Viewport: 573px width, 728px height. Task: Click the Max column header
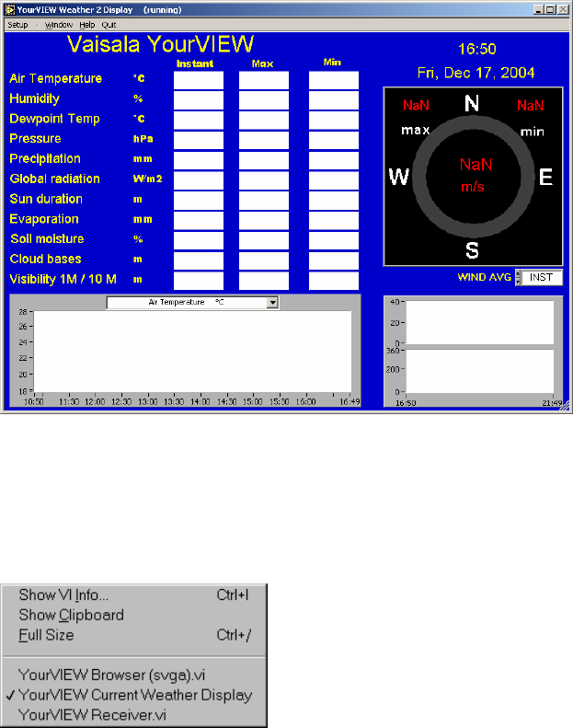263,64
